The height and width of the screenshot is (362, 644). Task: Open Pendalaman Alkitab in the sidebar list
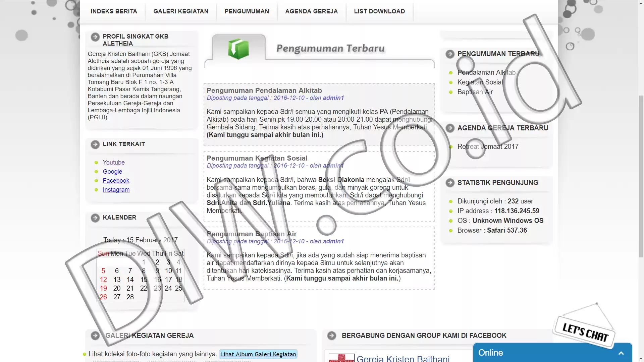coord(486,72)
